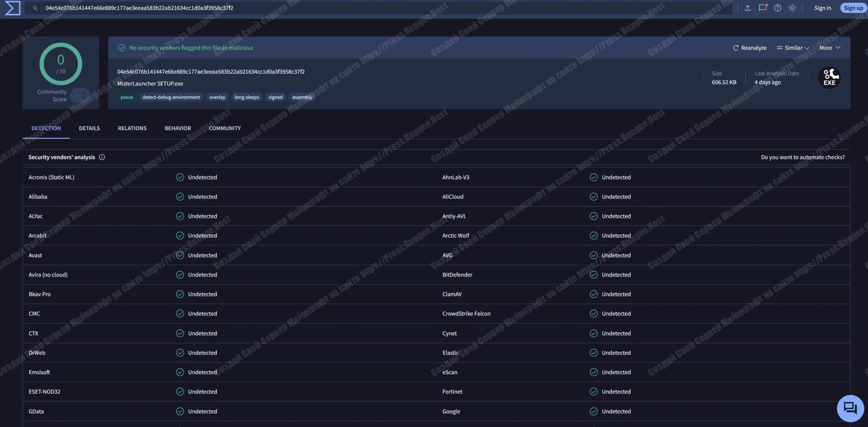Click the overlay tag

[217, 97]
